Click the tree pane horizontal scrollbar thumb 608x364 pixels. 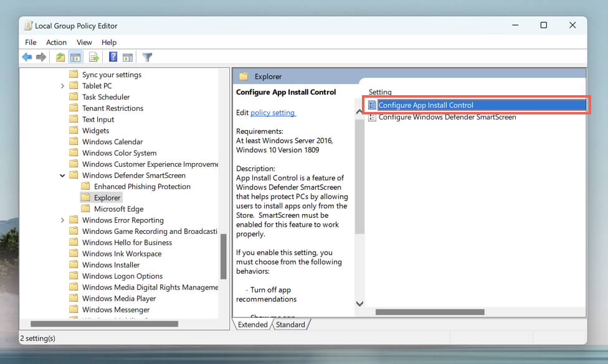104,324
